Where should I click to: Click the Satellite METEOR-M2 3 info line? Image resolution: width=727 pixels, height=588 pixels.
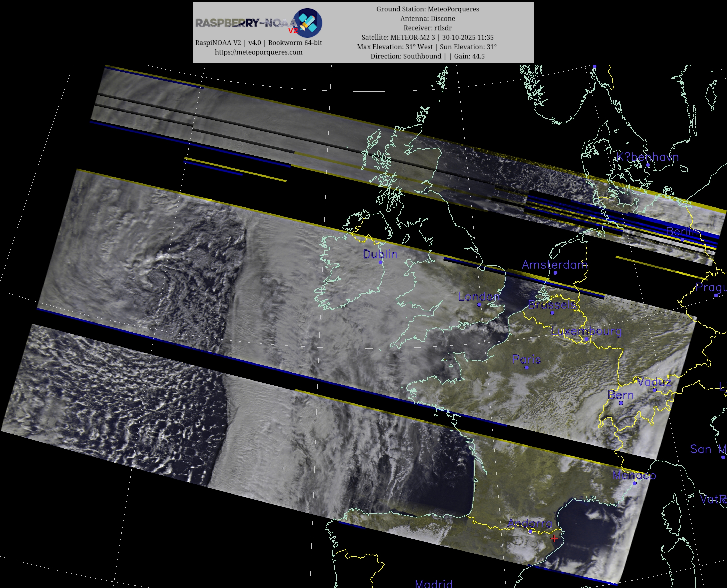tap(427, 37)
